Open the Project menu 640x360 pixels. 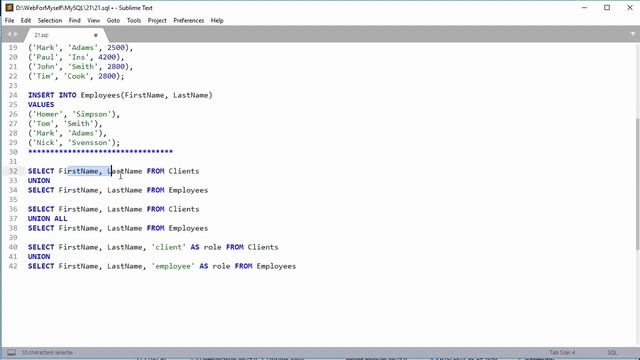157,20
